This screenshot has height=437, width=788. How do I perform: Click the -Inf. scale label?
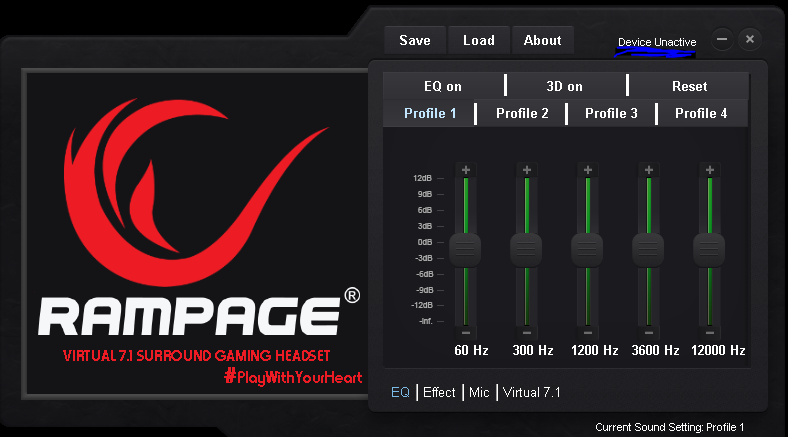[x=426, y=321]
